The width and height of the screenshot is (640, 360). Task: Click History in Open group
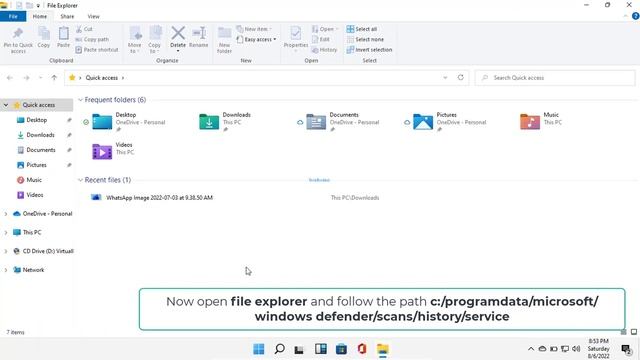[x=324, y=49]
